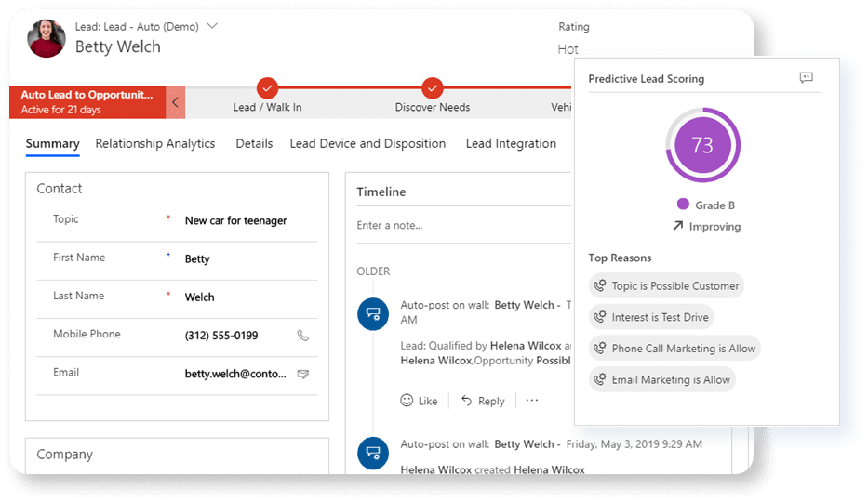Select the Auto Lead to Opportunity process banner
The width and height of the screenshot is (868, 502).
pyautogui.click(x=87, y=102)
